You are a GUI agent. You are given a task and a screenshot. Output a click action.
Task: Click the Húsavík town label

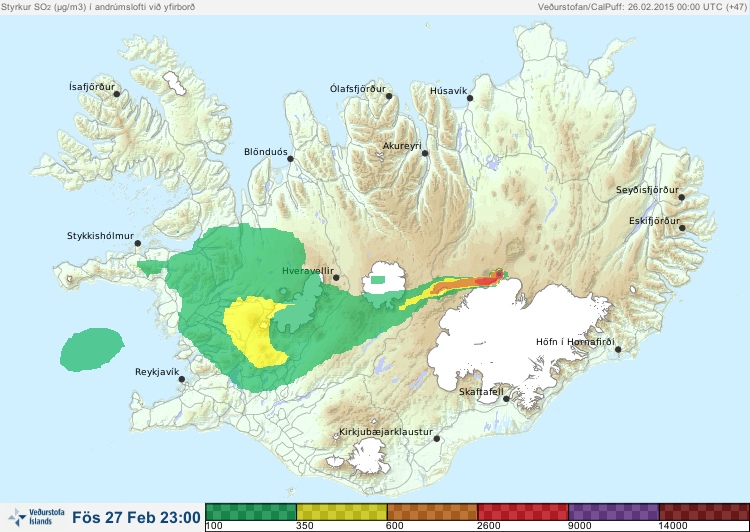[449, 91]
